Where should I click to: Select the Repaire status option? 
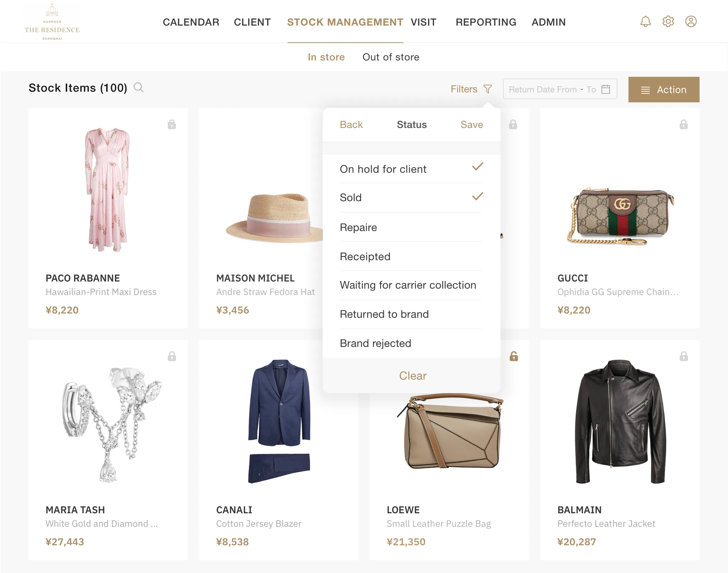click(411, 227)
